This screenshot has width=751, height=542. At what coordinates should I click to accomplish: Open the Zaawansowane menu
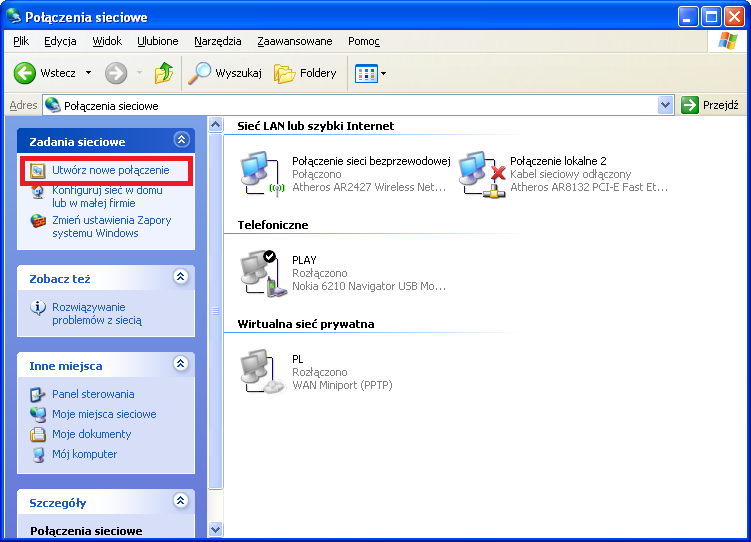295,41
